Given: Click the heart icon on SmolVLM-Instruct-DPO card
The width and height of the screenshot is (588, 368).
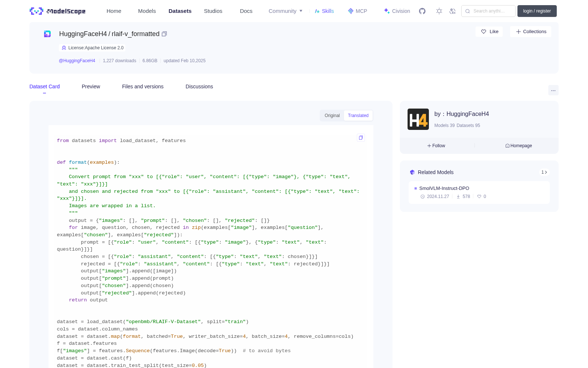Looking at the screenshot, I should pyautogui.click(x=479, y=197).
